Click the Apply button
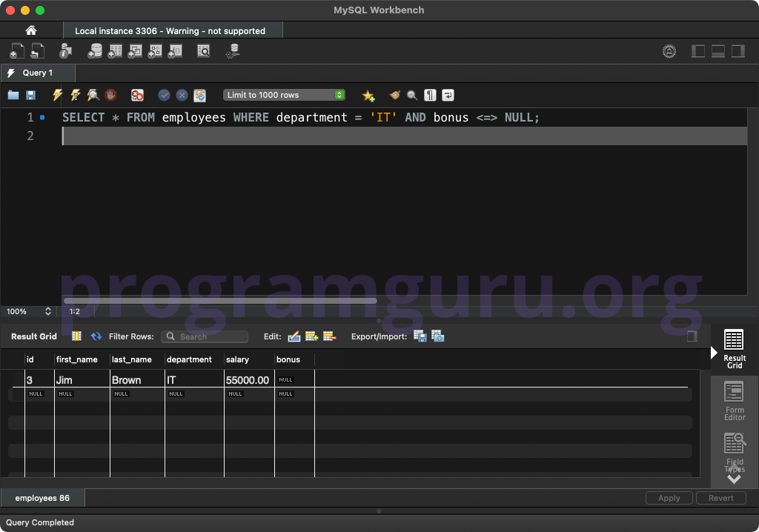 coord(669,498)
